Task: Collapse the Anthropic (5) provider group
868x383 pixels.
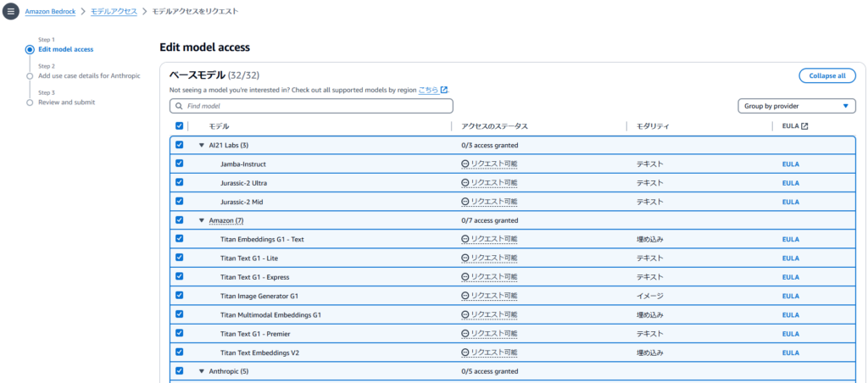Action: pos(202,371)
